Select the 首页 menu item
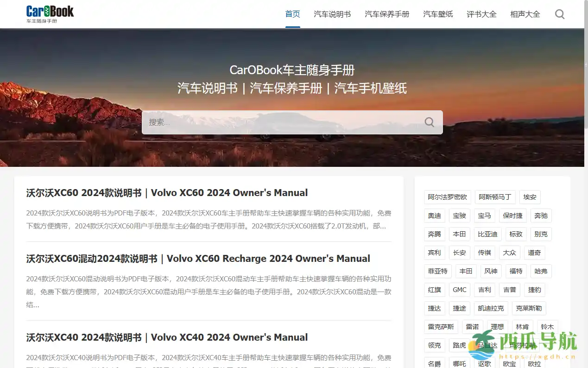The height and width of the screenshot is (368, 588). (x=292, y=14)
